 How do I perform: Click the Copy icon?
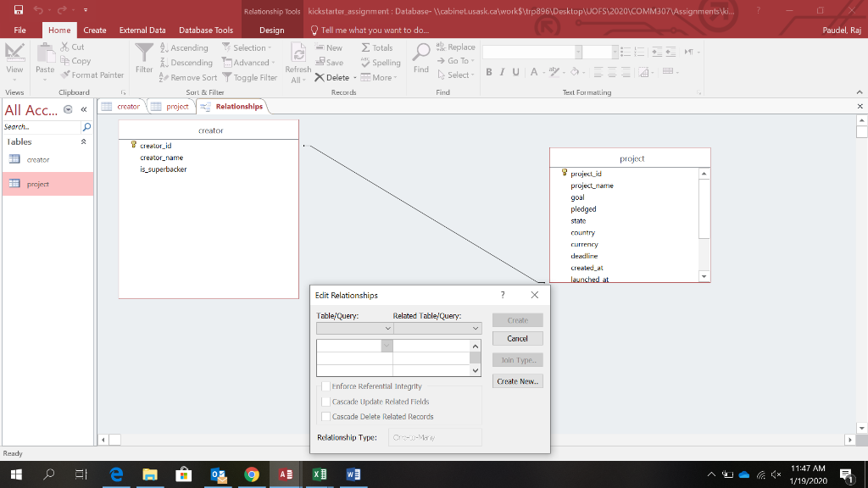pyautogui.click(x=64, y=61)
